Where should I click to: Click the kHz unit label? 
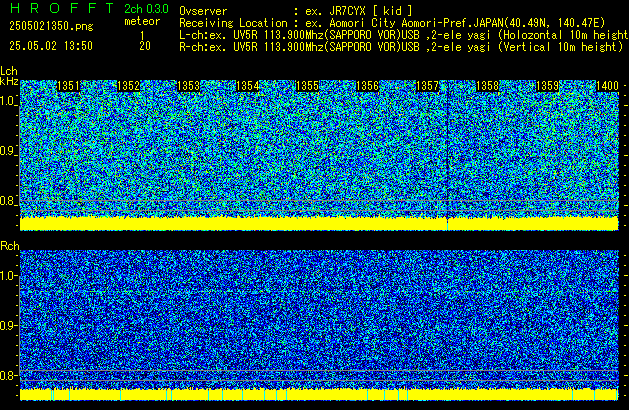[x=9, y=81]
